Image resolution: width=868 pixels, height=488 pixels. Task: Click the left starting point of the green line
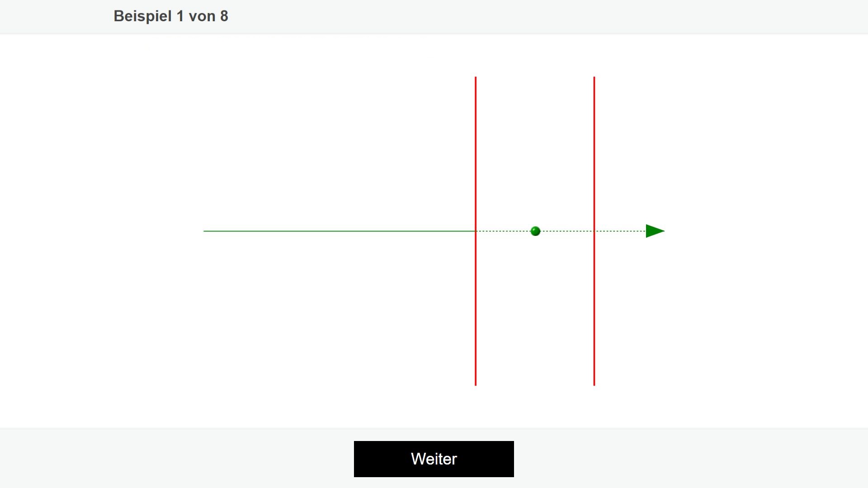204,231
